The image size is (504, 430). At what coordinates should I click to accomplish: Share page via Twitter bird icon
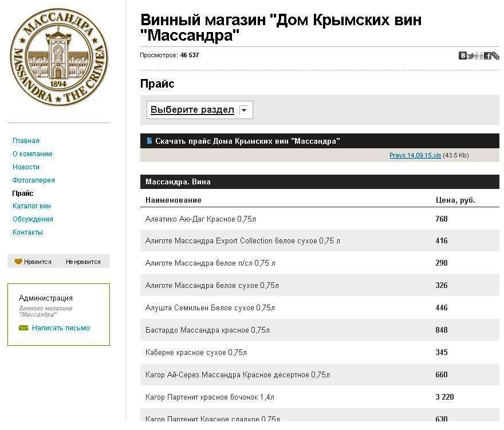471,56
